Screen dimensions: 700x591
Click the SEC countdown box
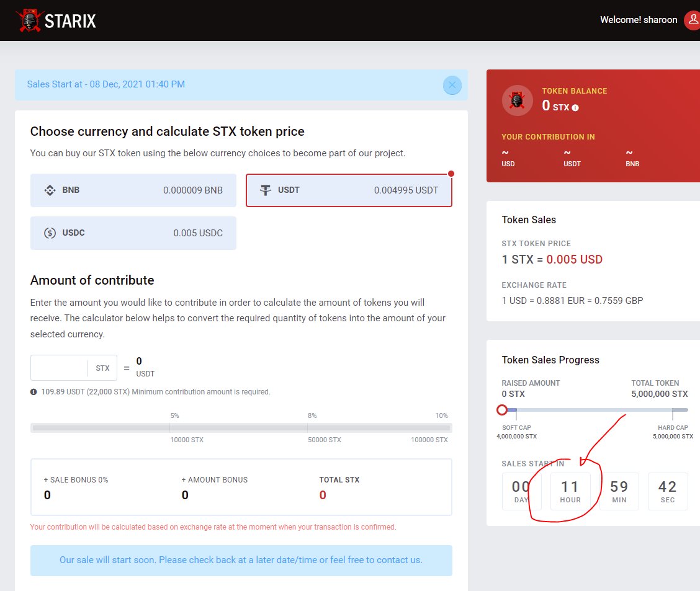coord(667,491)
